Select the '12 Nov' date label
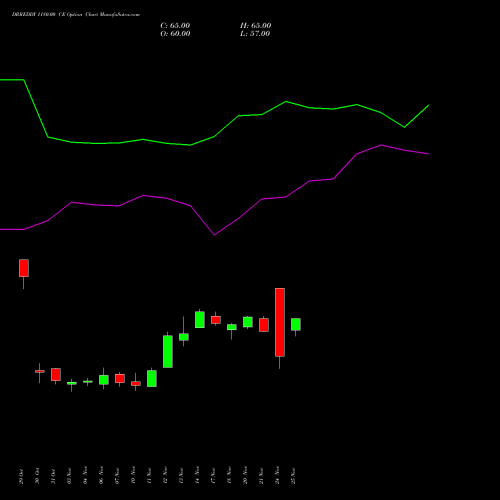This screenshot has width=500, height=500. tap(165, 476)
